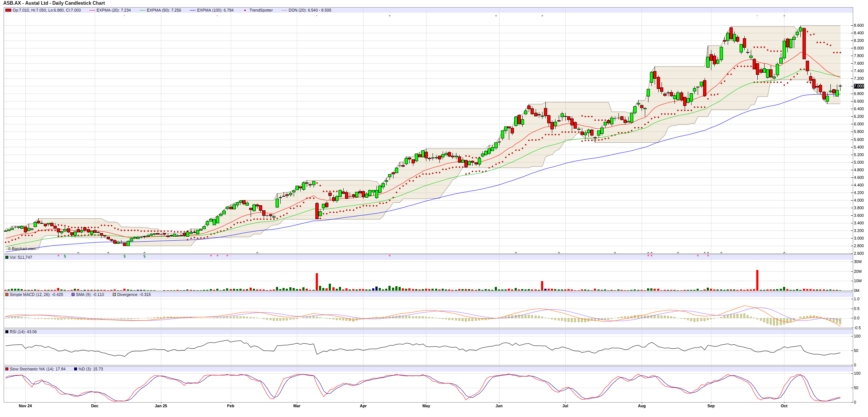Screen dimensions: 868x417
Task: Click the highlighted 7.000 current price label
Action: (859, 86)
